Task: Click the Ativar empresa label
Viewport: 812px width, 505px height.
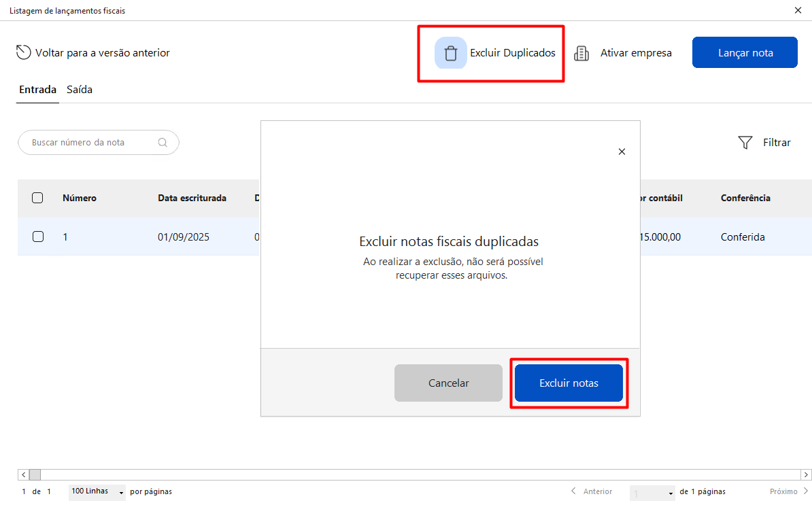Action: 636,53
